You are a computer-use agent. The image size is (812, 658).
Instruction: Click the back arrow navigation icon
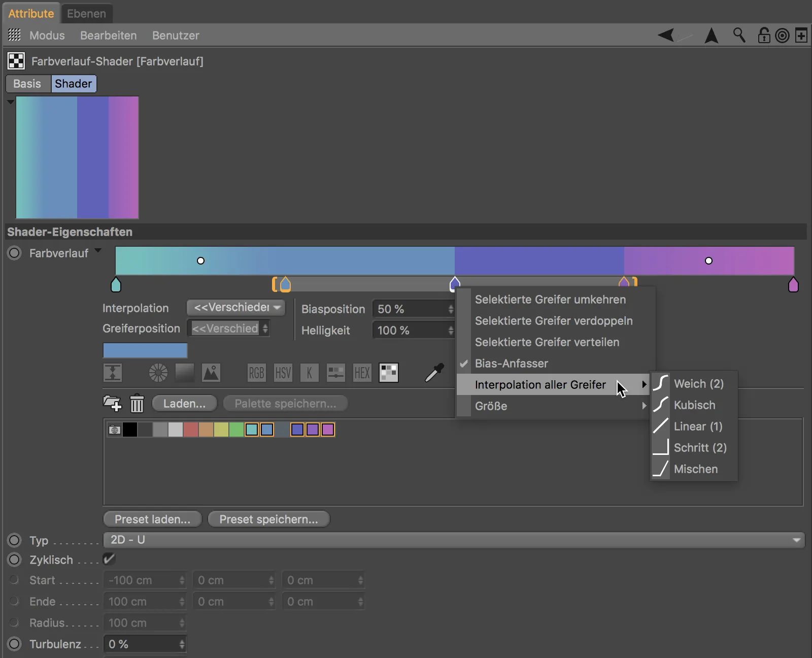(x=666, y=36)
